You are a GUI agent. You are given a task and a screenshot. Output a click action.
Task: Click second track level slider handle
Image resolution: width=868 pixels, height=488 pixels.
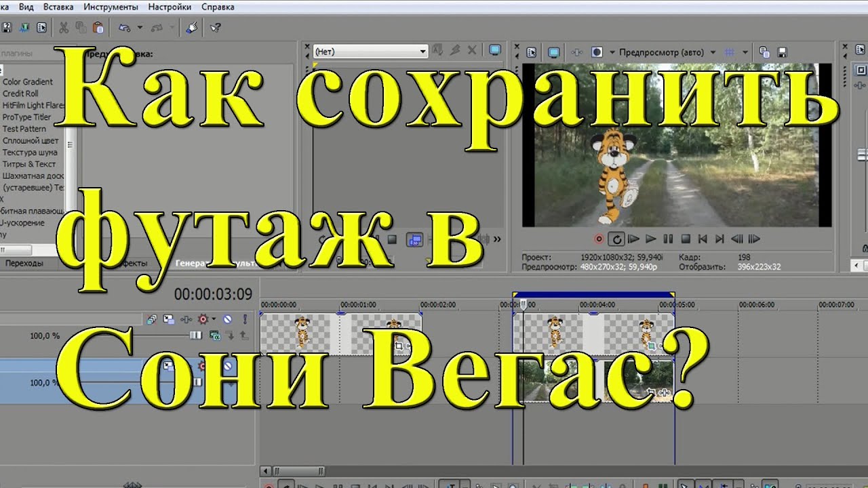tap(198, 382)
